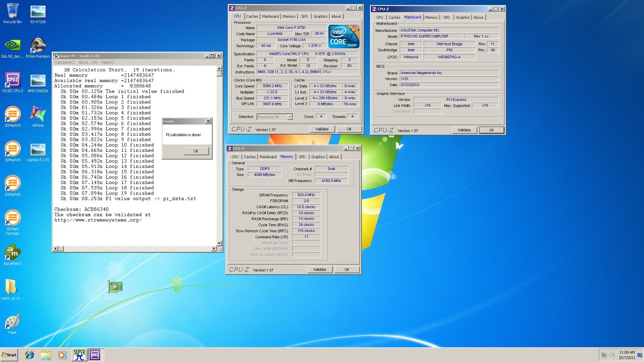644x362 pixels.
Task: Click the DRAM Frequency 924.4 MHz field
Action: (x=306, y=195)
